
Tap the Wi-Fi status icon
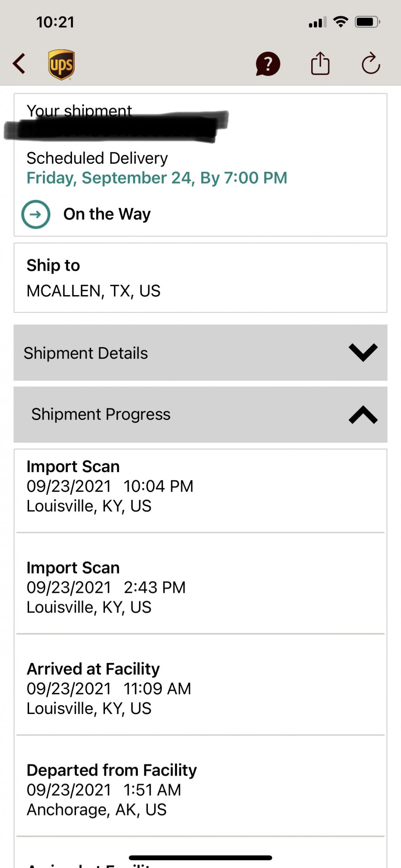(341, 22)
